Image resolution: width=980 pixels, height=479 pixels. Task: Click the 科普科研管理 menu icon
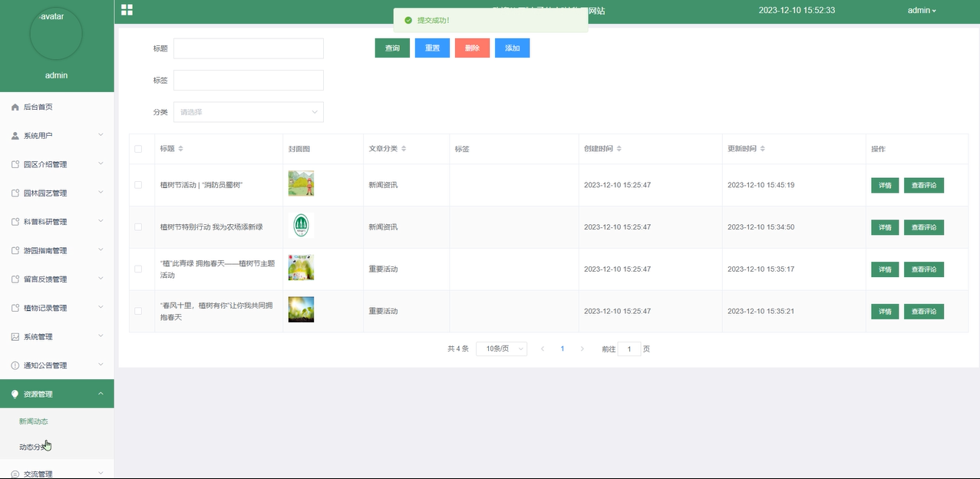coord(15,222)
